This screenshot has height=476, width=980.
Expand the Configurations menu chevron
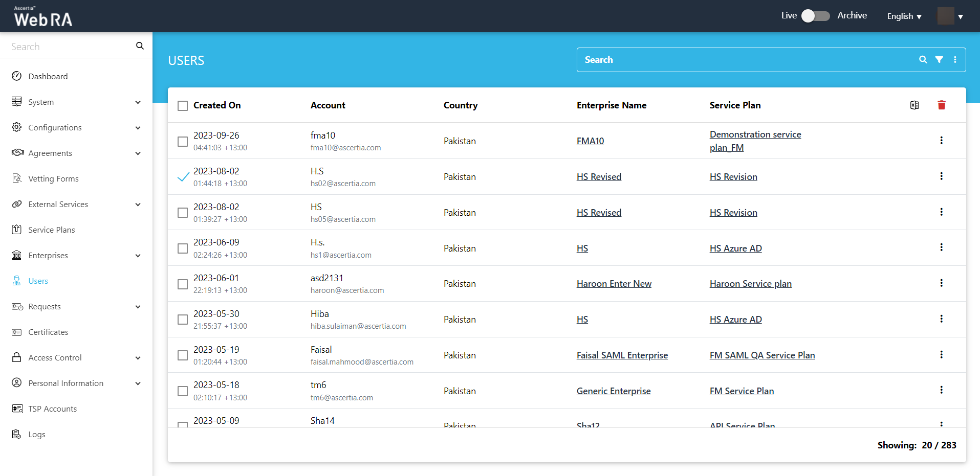tap(138, 128)
